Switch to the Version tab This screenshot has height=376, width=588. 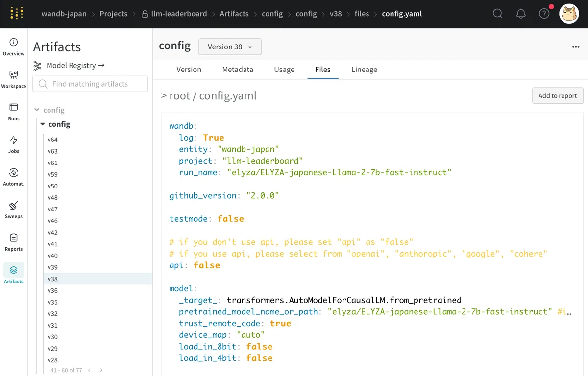189,70
